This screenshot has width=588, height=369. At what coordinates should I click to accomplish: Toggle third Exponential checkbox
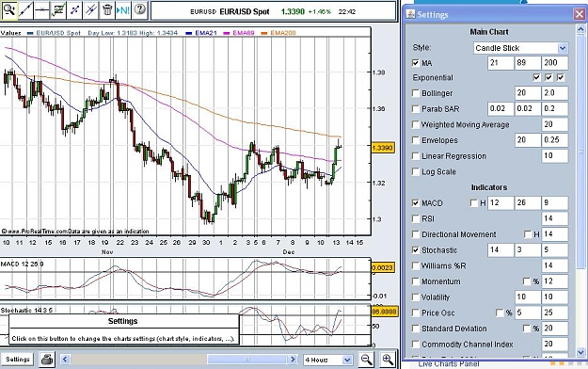[561, 77]
